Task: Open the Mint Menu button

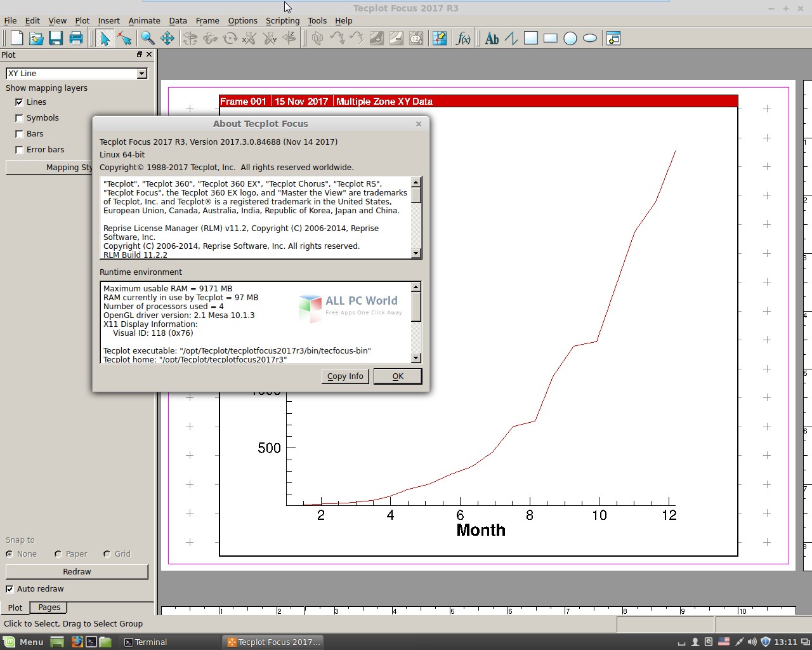Action: [23, 642]
